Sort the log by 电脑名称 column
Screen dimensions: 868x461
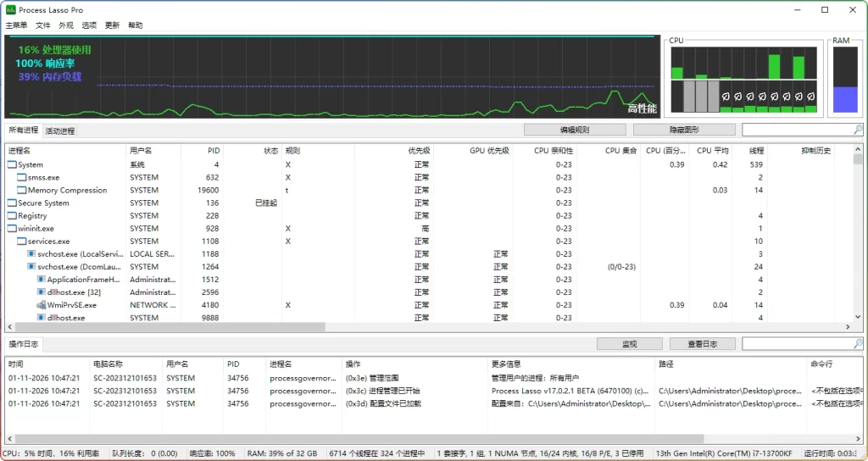[x=125, y=364]
